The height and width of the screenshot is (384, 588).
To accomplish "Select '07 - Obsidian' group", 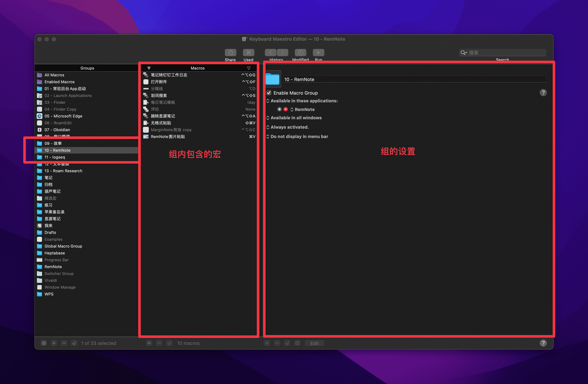I will 57,130.
